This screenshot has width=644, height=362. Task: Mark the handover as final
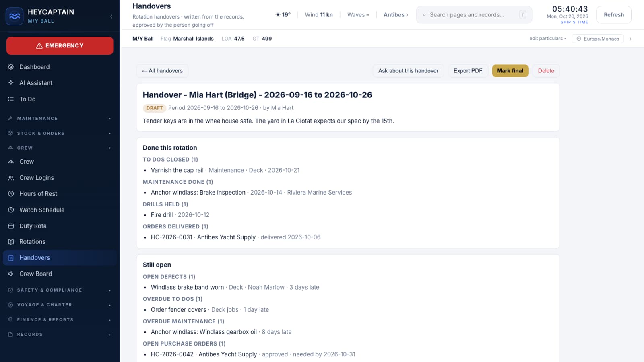pos(510,71)
